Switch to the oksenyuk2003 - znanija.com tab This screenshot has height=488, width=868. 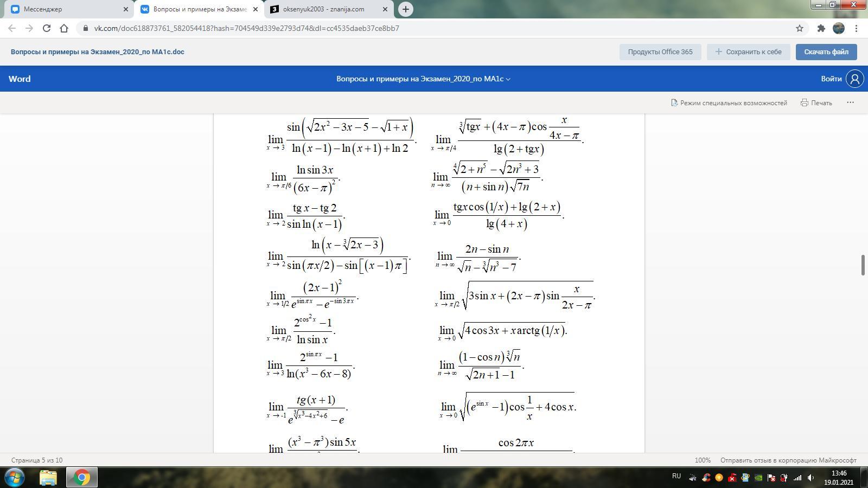tap(328, 9)
